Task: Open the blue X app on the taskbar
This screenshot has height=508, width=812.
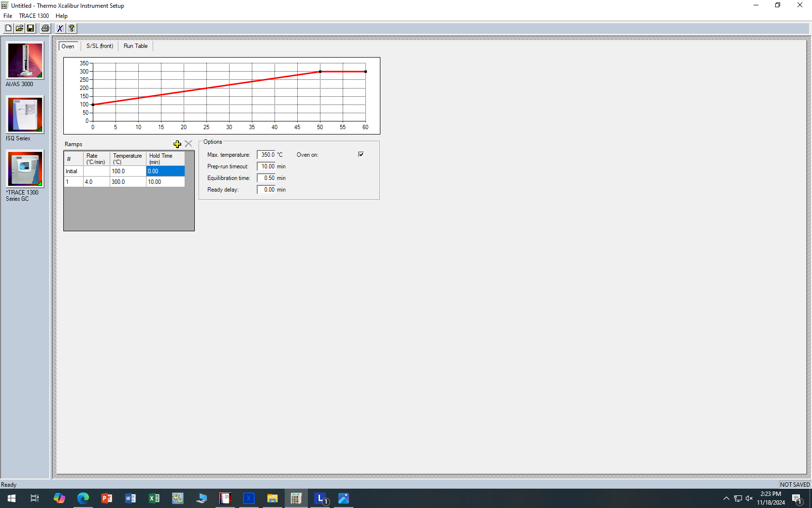Action: [248, 498]
